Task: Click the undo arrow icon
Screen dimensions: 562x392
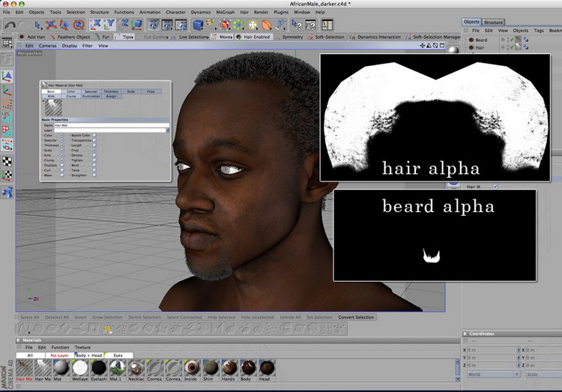Action: [10, 25]
